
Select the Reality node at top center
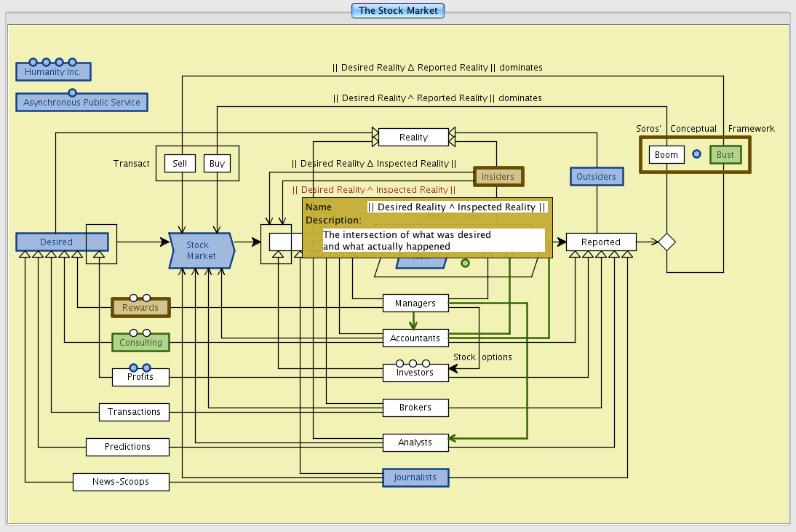413,137
